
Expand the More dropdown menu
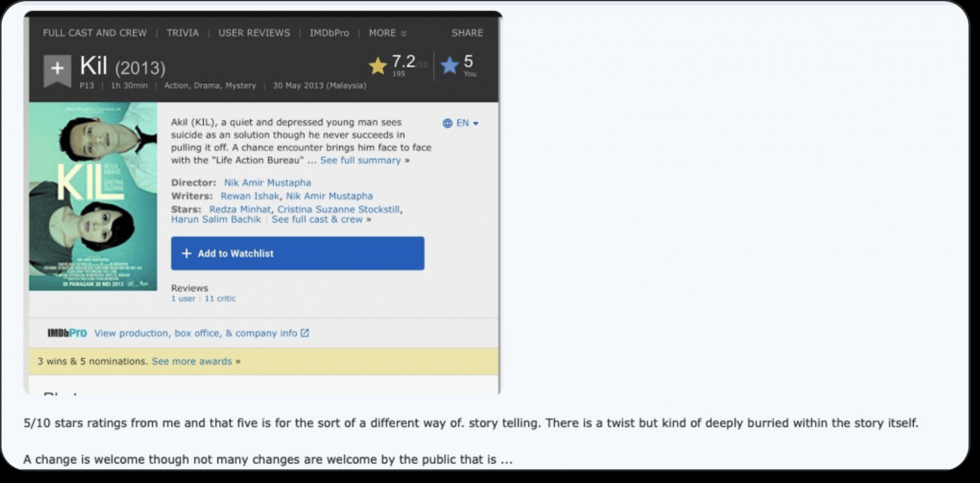pos(387,33)
